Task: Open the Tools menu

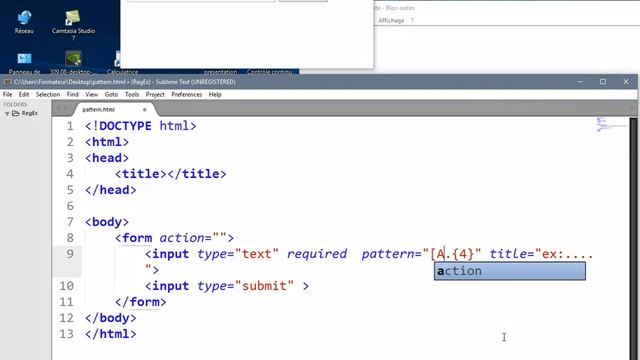Action: pos(132,94)
